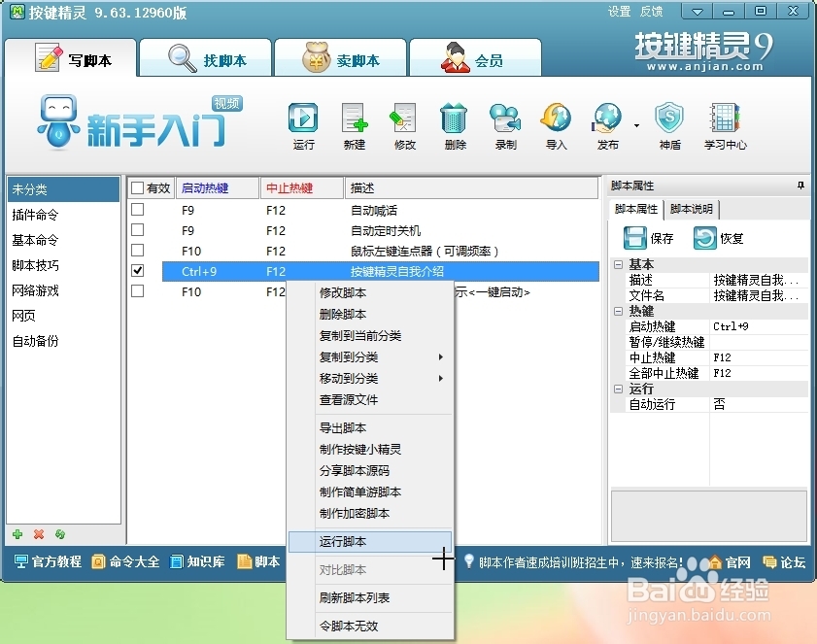Click 反馈 in title bar

point(651,12)
